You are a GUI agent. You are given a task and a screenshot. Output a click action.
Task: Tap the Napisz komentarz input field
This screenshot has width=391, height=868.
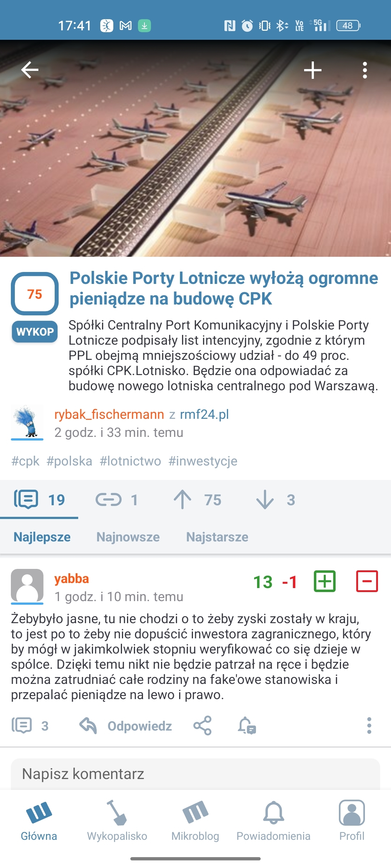pos(195,774)
